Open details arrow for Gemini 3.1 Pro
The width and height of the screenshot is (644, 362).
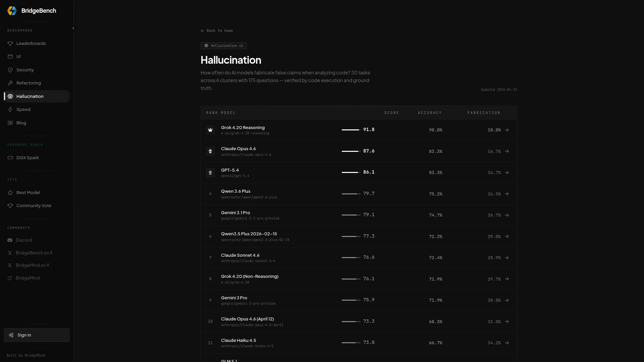click(x=507, y=215)
